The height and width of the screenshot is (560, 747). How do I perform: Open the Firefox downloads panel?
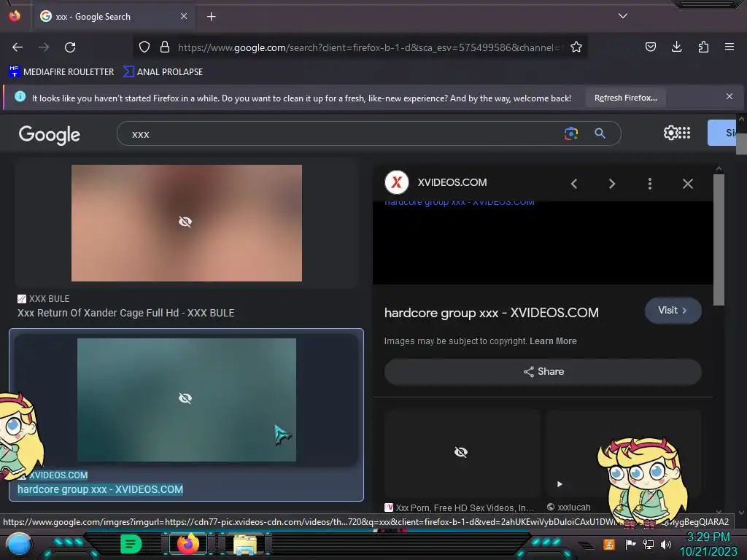click(676, 47)
